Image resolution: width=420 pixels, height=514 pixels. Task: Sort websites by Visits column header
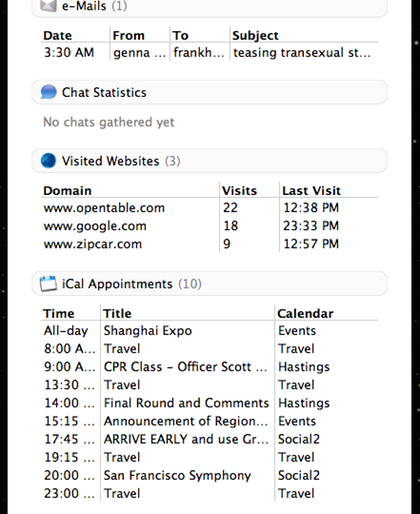pyautogui.click(x=249, y=190)
